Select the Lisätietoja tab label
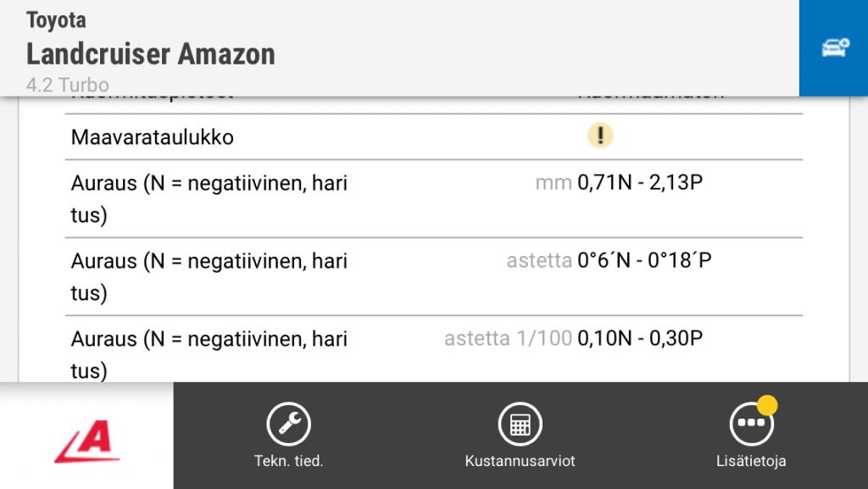Screen dimensions: 868x489 [751, 462]
